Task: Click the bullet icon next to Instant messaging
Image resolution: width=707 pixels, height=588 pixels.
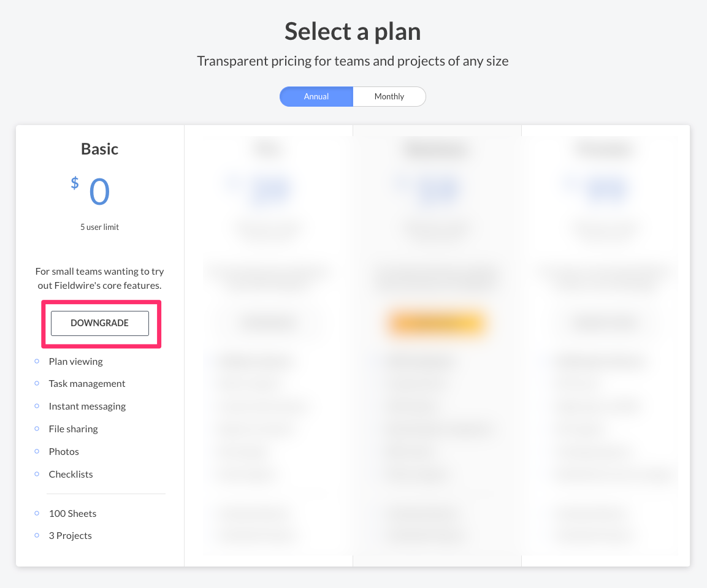Action: [37, 407]
